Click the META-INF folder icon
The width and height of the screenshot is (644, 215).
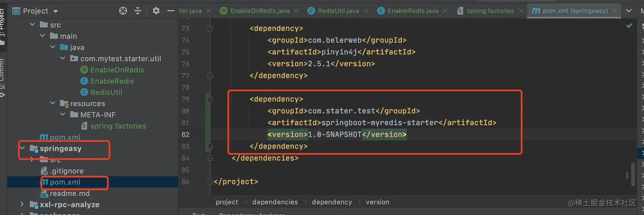(75, 115)
